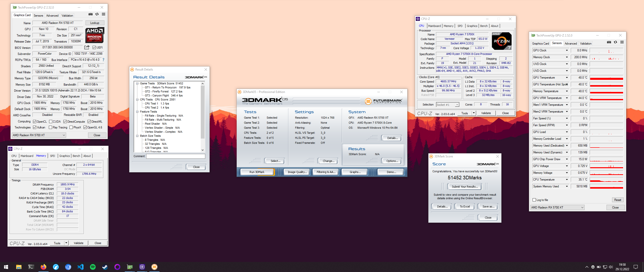Refresh GPU-Z Graphics Card window data
The height and width of the screenshot is (272, 644).
(x=97, y=14)
